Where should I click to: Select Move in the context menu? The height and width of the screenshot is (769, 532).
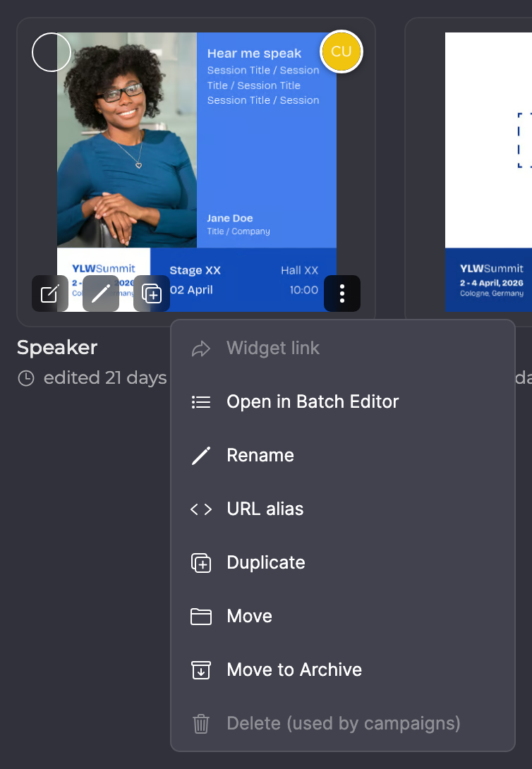(343, 616)
